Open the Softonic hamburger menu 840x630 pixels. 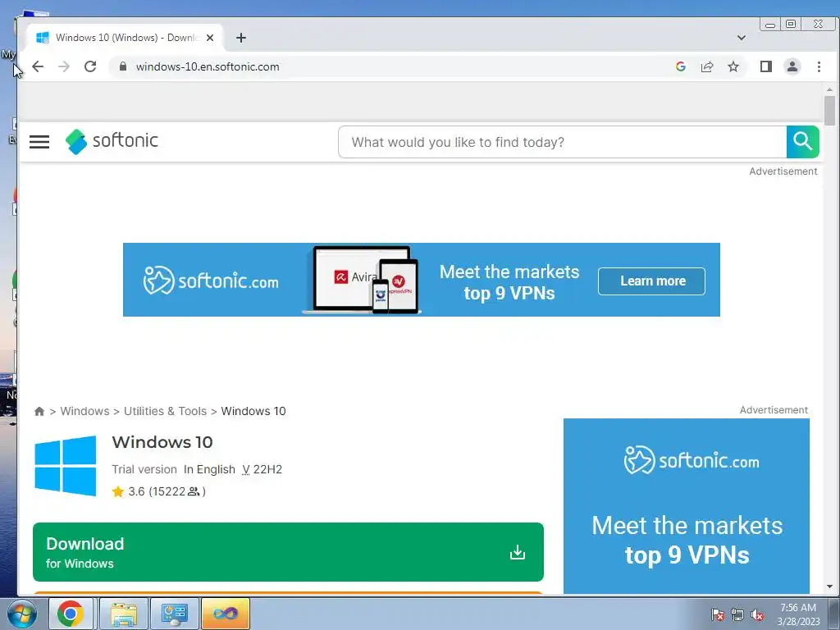pos(39,142)
